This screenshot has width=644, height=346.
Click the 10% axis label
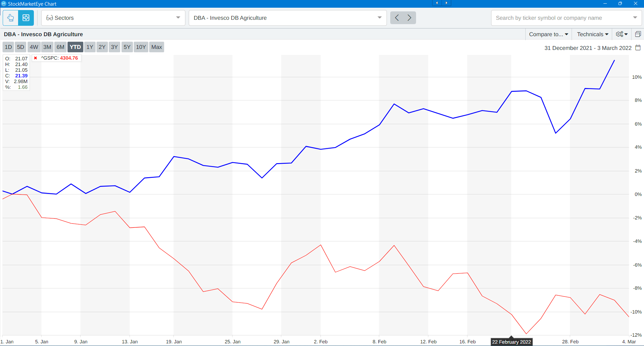[637, 77]
